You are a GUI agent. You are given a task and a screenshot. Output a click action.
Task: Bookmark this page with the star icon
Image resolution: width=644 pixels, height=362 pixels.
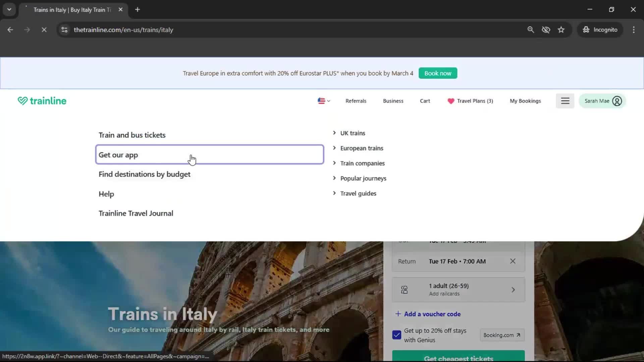[x=561, y=29]
